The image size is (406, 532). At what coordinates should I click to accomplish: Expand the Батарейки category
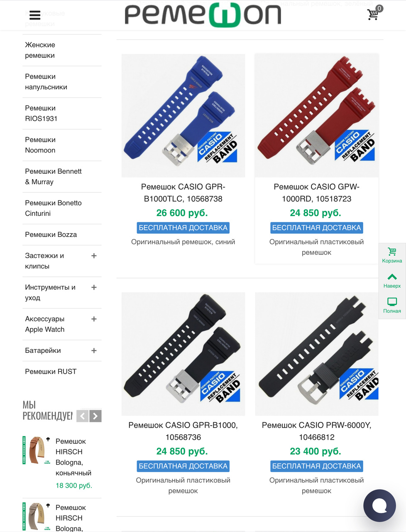pos(94,350)
